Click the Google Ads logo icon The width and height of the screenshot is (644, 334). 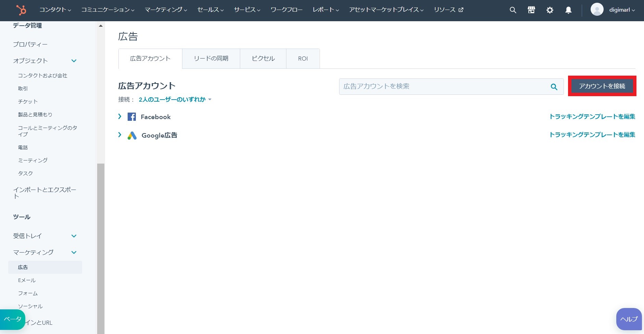(132, 136)
